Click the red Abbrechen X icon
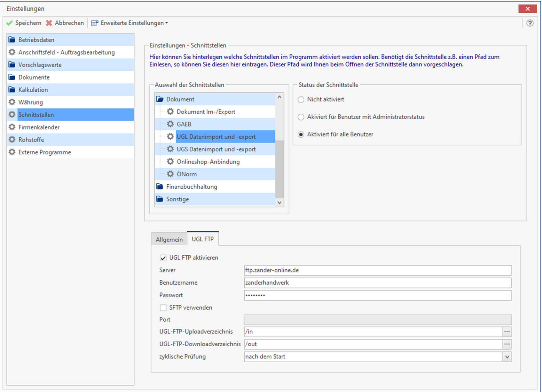Image resolution: width=542 pixels, height=392 pixels. 49,23
